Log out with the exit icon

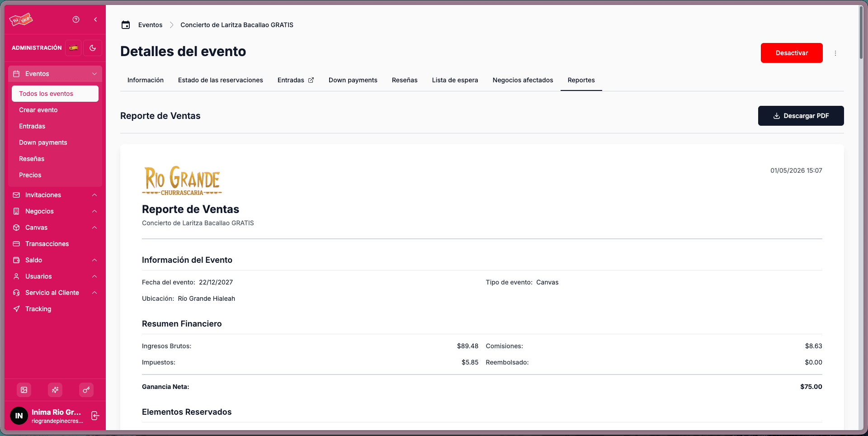coord(95,416)
